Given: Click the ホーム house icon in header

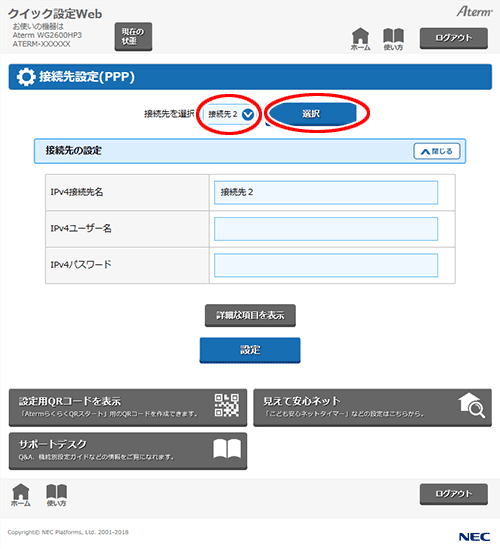Looking at the screenshot, I should [360, 39].
